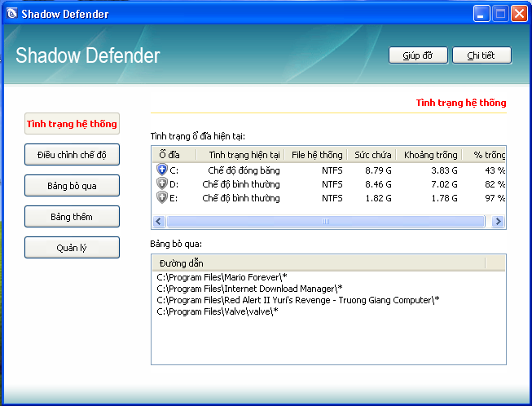Click the Shadow Defender title bar icon

(x=12, y=14)
